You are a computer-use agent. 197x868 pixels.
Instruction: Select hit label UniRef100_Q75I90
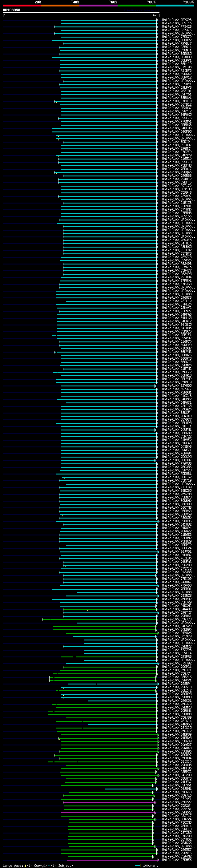(x=177, y=67)
